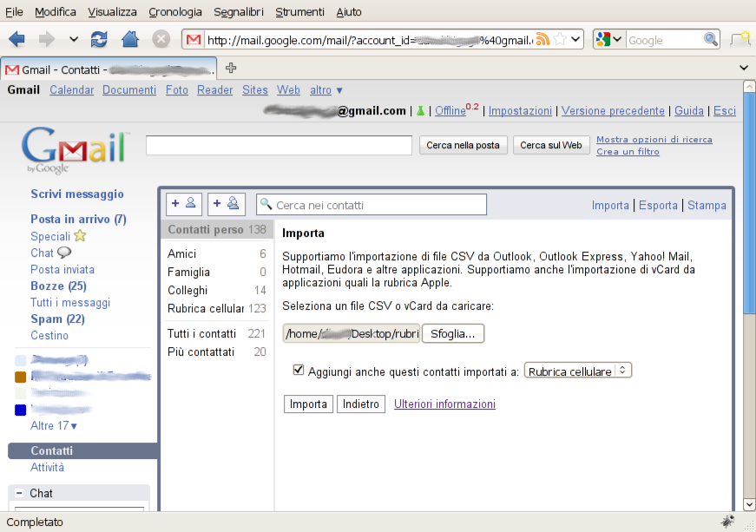
Task: Open the Cronologia menu
Action: tap(175, 12)
